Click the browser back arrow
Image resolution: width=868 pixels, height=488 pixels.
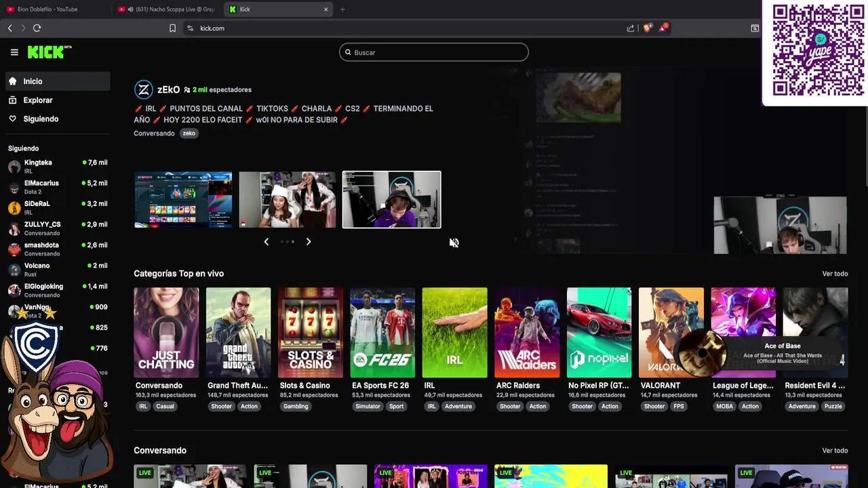coord(9,28)
